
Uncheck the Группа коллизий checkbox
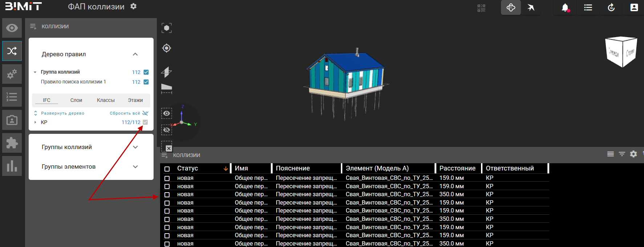pos(146,72)
